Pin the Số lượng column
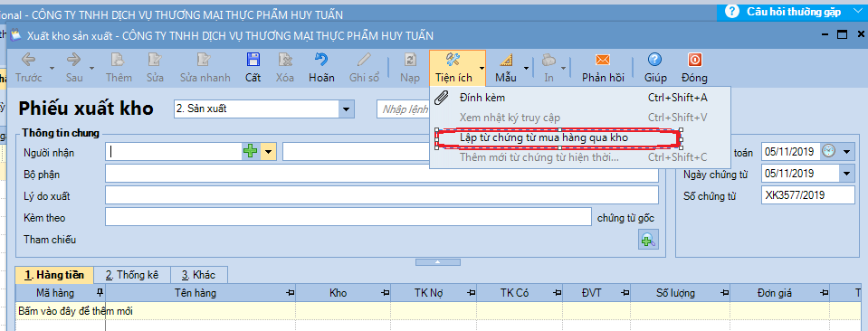 [724, 293]
